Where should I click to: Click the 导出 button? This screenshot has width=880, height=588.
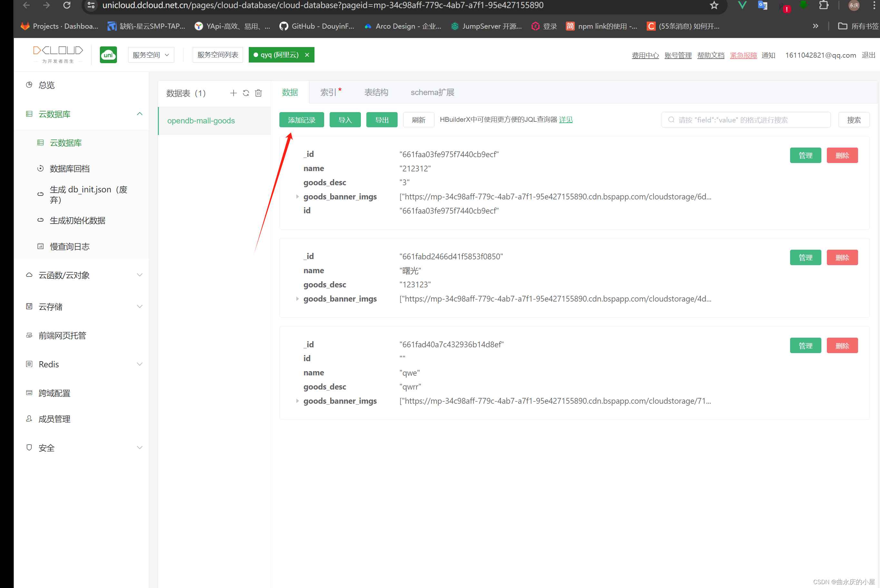point(382,120)
